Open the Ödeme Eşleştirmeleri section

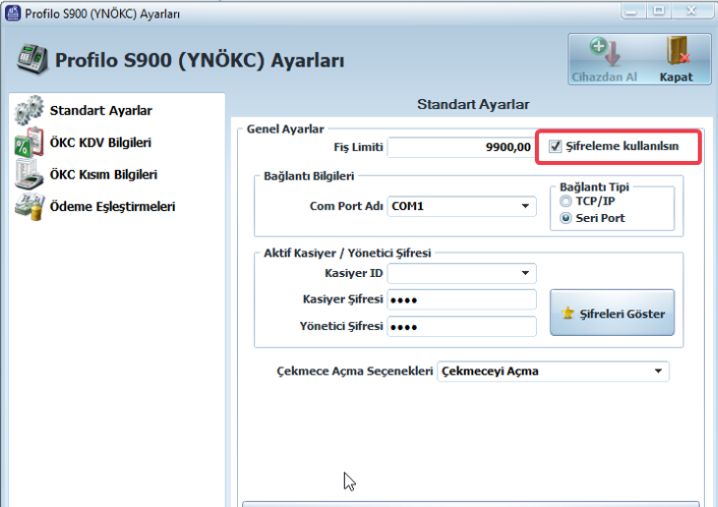(x=112, y=207)
